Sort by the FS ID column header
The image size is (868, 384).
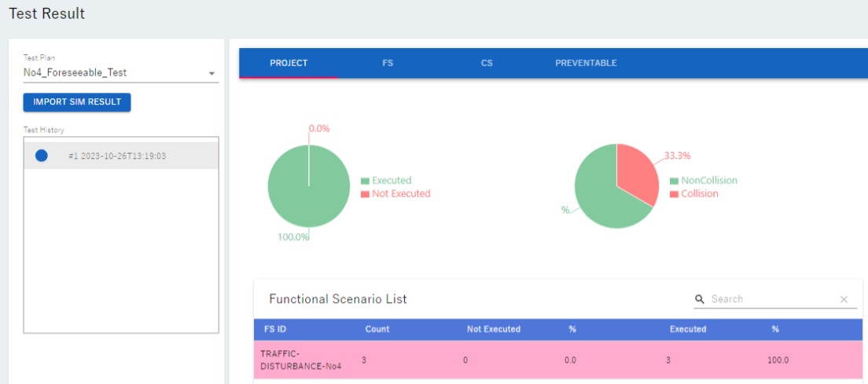[275, 329]
